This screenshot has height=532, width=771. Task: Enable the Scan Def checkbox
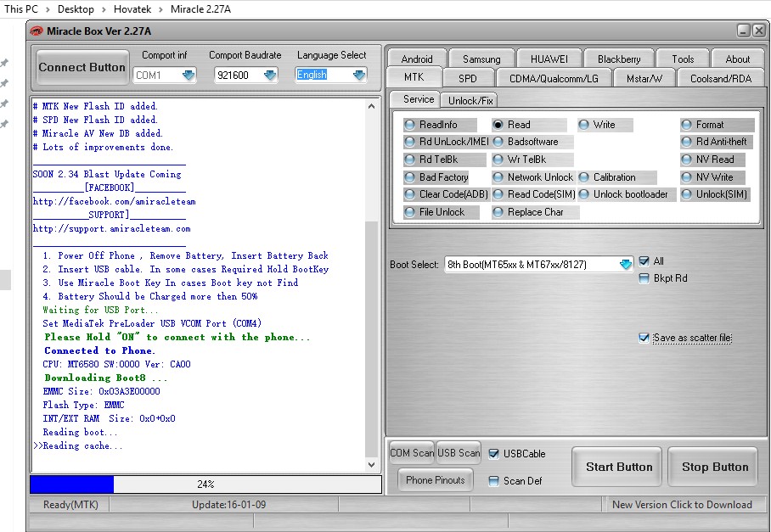(x=493, y=481)
